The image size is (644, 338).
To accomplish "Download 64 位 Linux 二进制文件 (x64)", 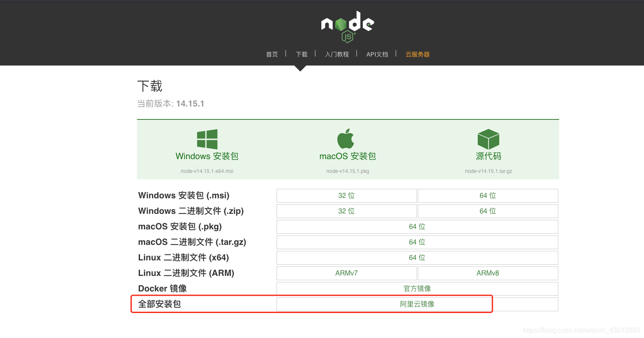I will (417, 258).
